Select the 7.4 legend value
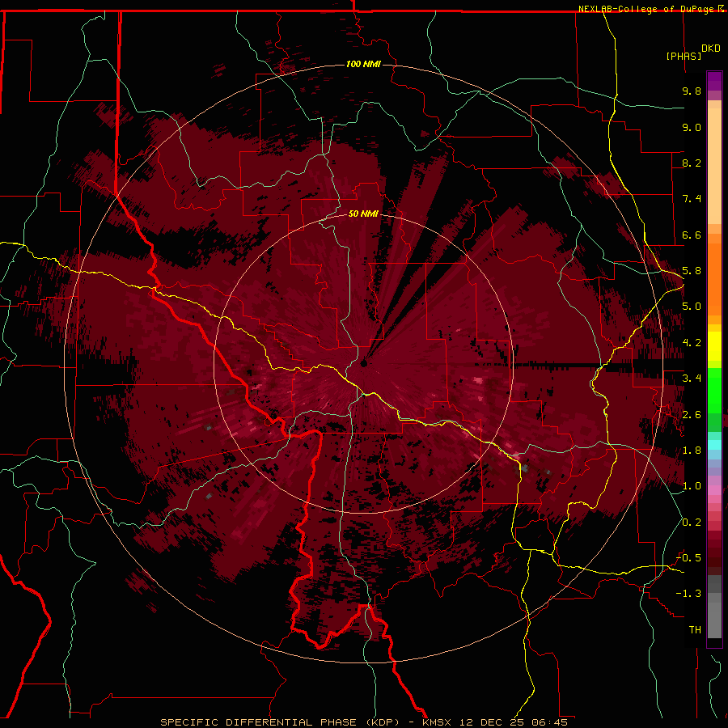The height and width of the screenshot is (728, 728). point(692,199)
